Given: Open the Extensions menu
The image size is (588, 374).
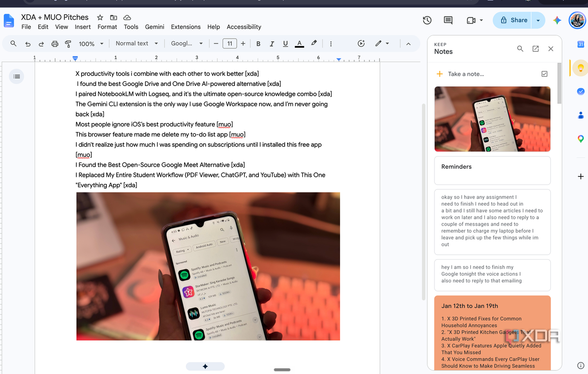Looking at the screenshot, I should 186,27.
